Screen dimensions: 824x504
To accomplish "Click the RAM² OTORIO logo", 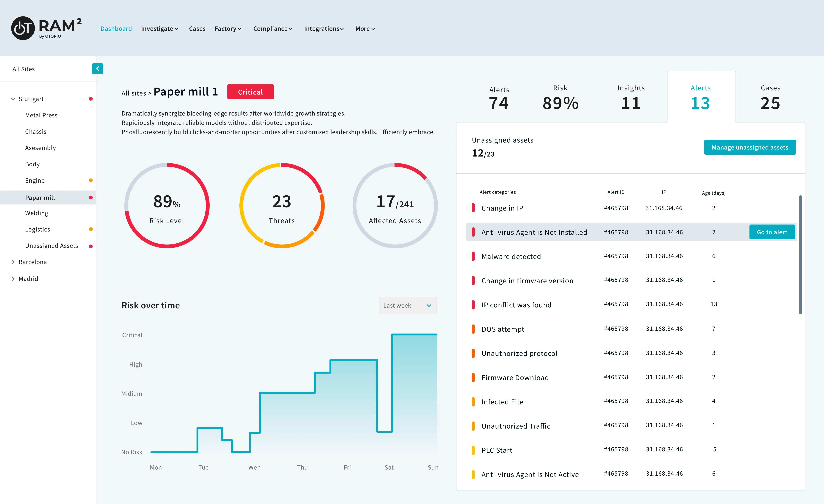I will click(x=46, y=28).
